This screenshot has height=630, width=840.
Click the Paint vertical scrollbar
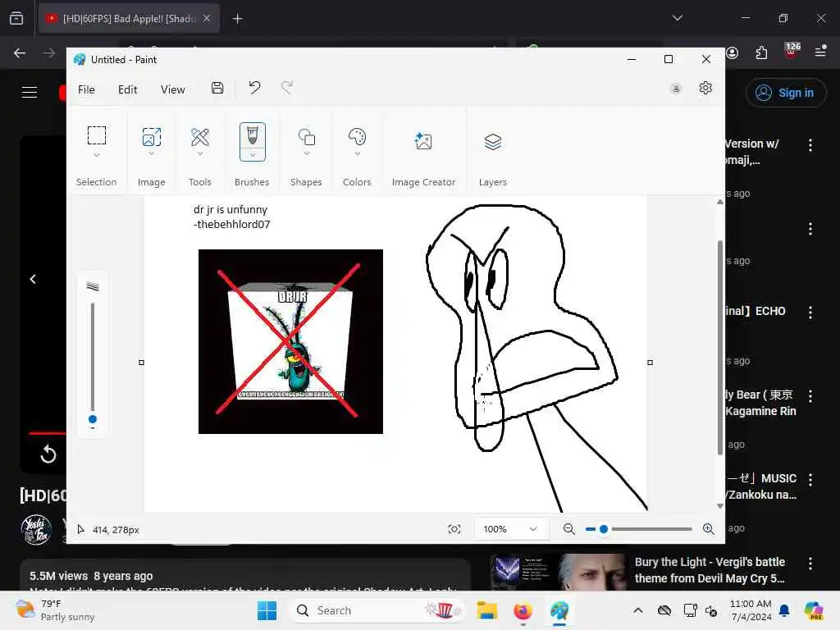click(720, 348)
